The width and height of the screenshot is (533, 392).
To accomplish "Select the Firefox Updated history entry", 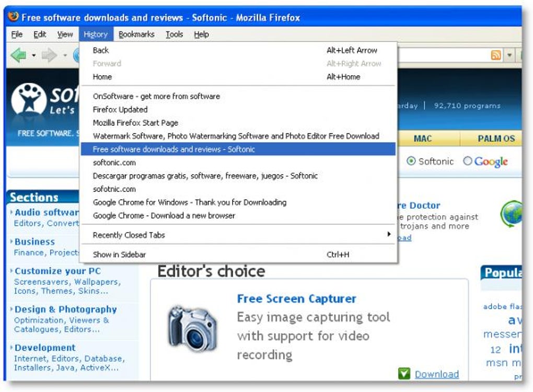I will (x=238, y=109).
